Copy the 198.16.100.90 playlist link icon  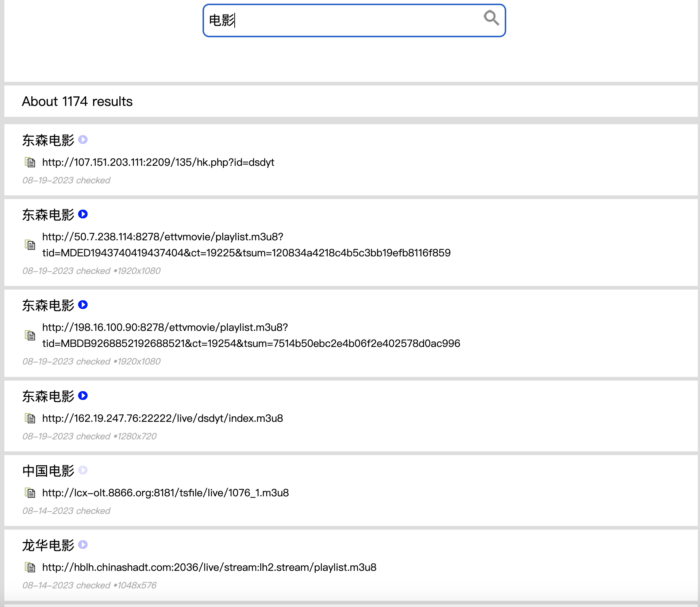(30, 335)
